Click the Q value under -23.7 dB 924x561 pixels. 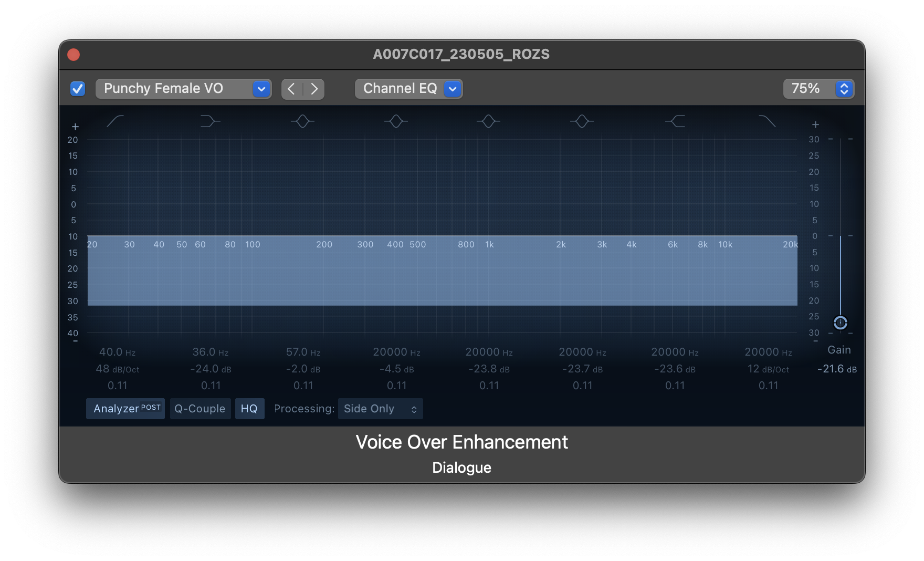583,386
